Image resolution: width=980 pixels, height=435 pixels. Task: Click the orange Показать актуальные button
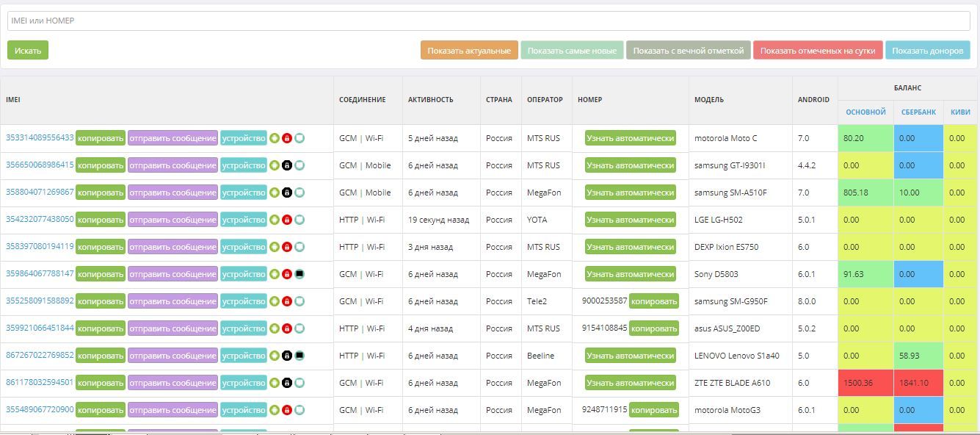click(469, 51)
